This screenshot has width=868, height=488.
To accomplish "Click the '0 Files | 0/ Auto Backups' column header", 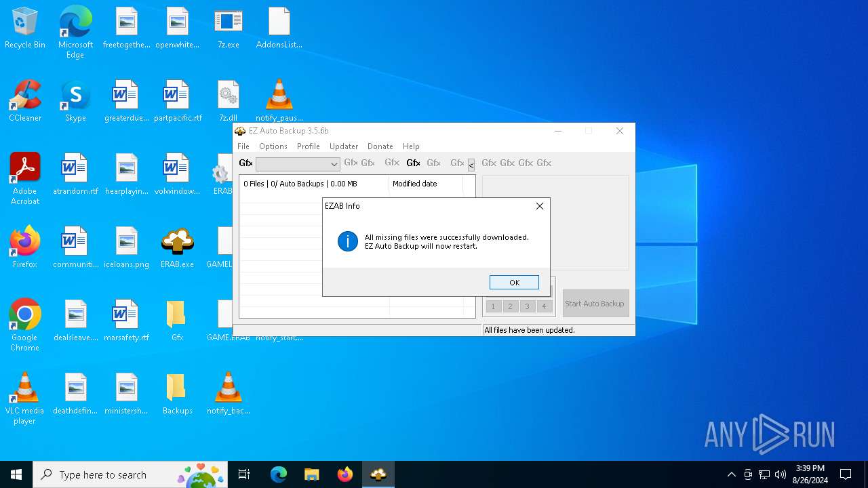I will 314,184.
